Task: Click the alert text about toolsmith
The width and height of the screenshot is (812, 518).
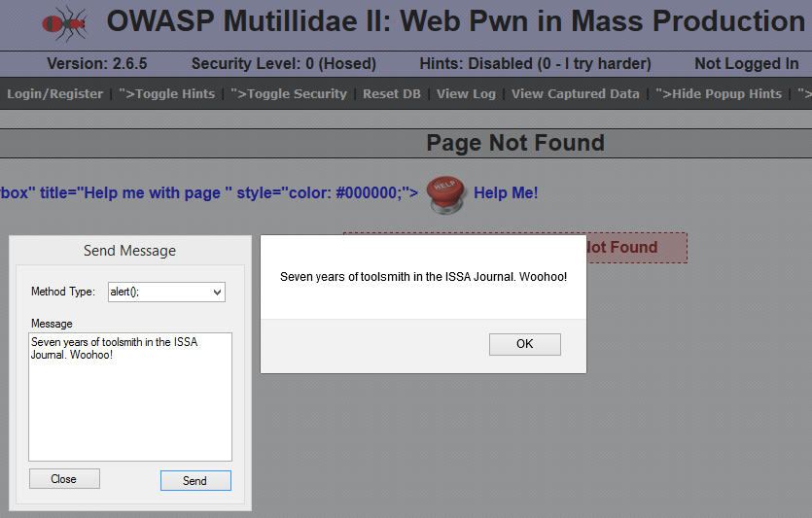Action: click(x=423, y=277)
